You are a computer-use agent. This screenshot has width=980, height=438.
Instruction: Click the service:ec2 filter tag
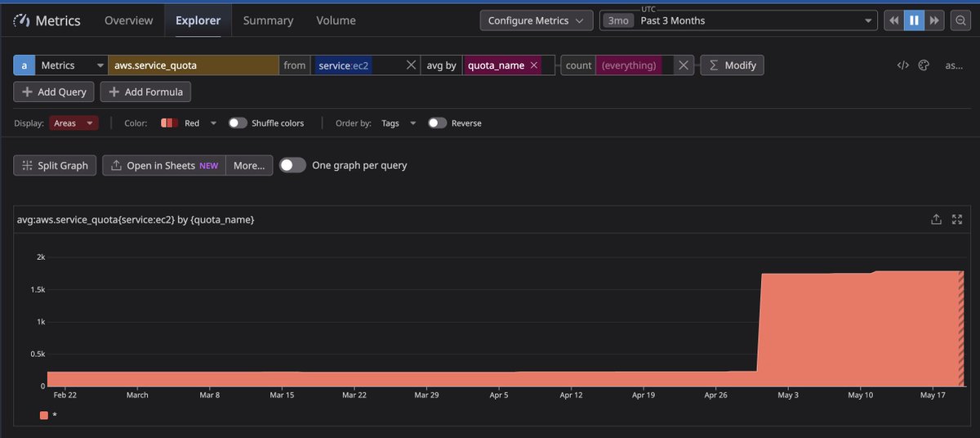click(x=345, y=65)
